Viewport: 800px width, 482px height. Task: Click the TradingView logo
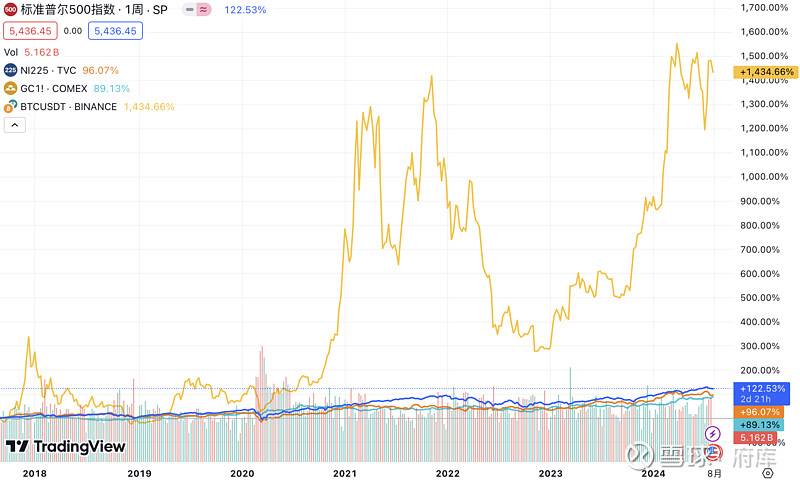pyautogui.click(x=65, y=447)
